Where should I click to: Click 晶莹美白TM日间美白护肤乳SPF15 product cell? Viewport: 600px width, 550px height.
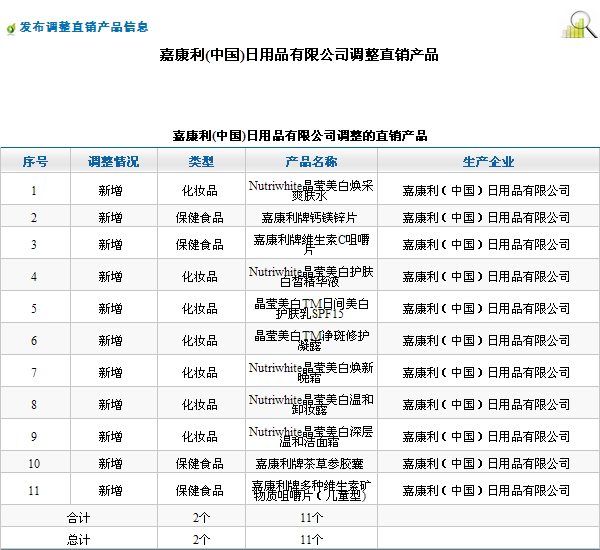click(310, 308)
